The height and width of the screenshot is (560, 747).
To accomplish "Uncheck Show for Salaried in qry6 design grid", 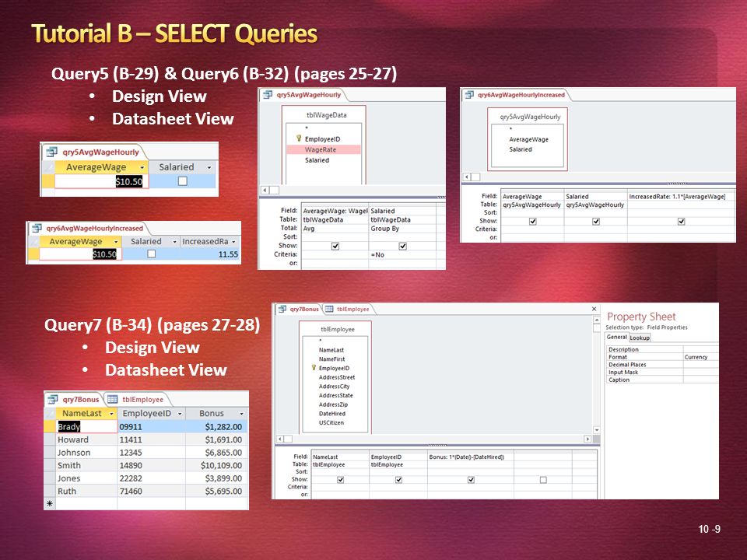I will pyautogui.click(x=595, y=222).
